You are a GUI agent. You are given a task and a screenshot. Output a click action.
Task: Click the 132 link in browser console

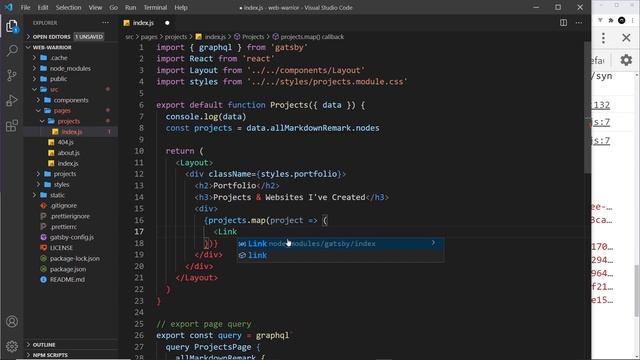click(x=602, y=105)
